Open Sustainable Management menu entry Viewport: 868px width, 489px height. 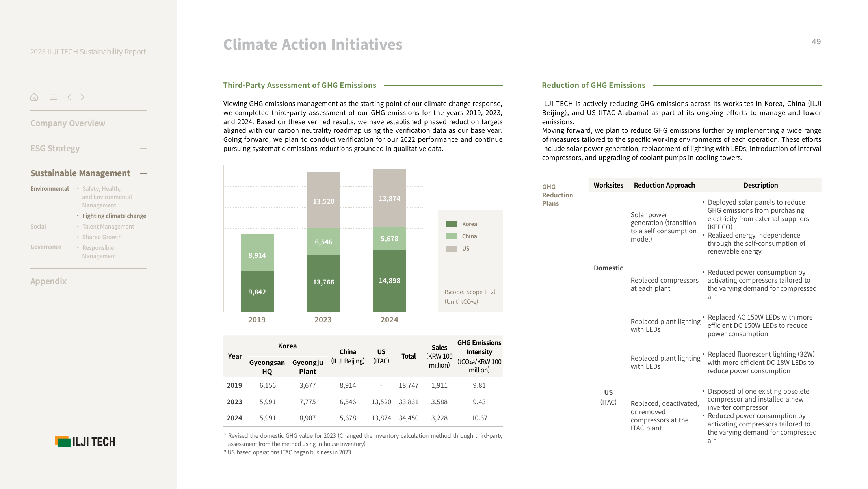[x=80, y=173]
